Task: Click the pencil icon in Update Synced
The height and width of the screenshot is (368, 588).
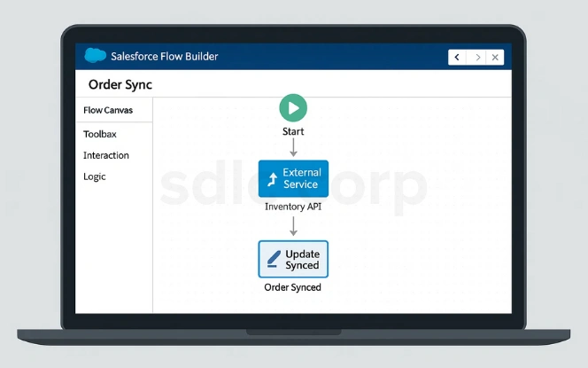Action: (x=274, y=259)
